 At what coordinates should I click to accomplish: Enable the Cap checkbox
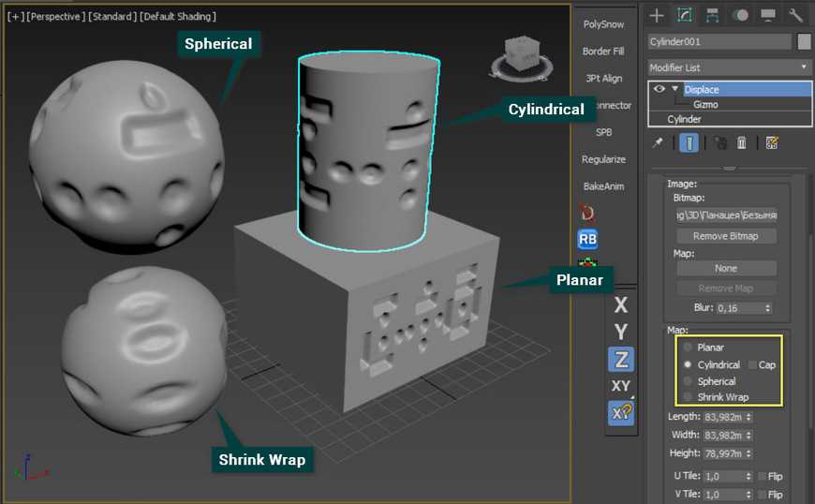[753, 364]
